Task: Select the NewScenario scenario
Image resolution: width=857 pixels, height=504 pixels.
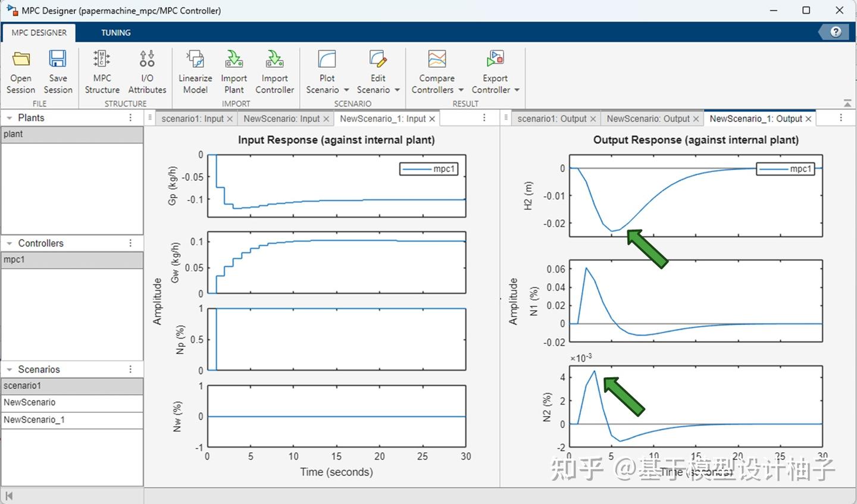Action: pyautogui.click(x=30, y=402)
